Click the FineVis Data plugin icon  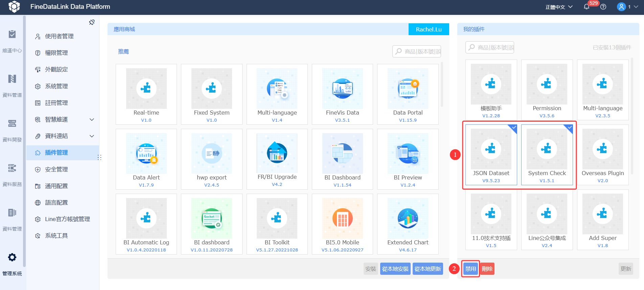point(342,89)
